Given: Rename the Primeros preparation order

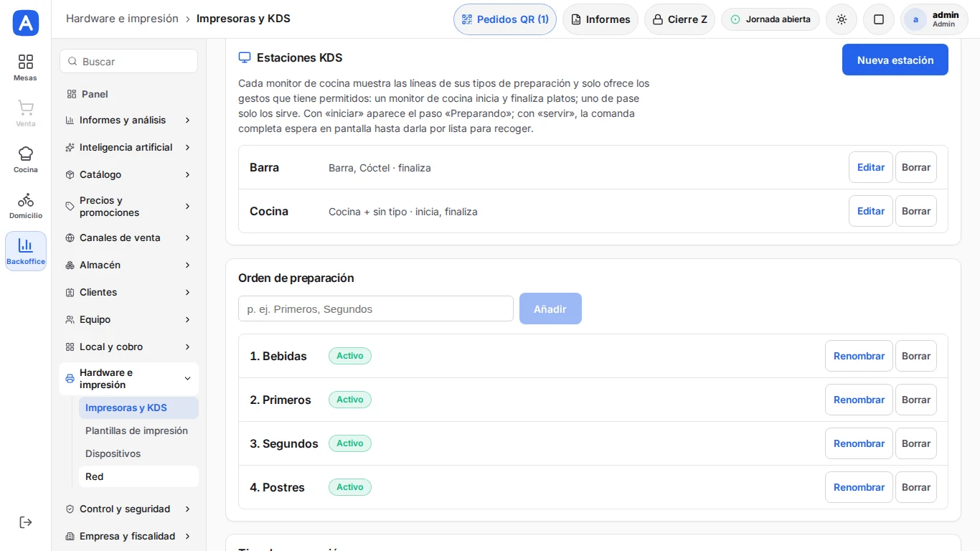Looking at the screenshot, I should (x=859, y=400).
